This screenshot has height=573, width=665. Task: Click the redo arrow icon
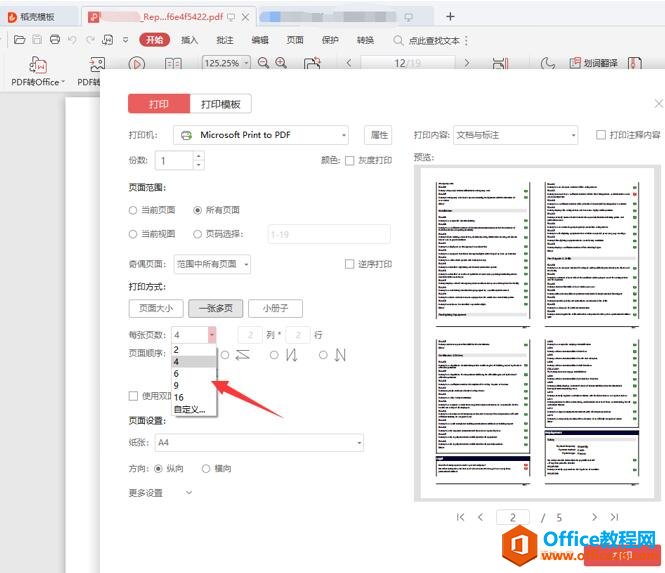pyautogui.click(x=90, y=40)
